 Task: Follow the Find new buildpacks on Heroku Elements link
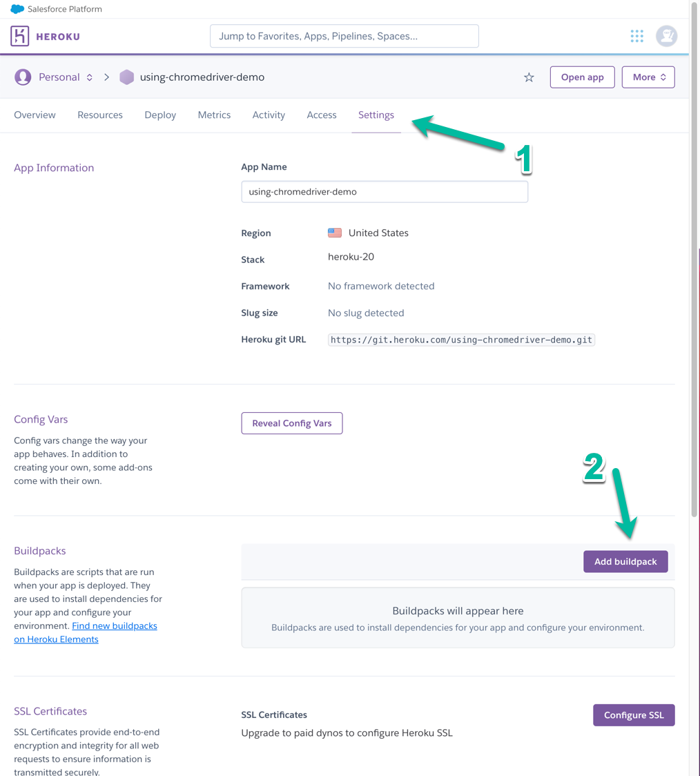coord(115,625)
